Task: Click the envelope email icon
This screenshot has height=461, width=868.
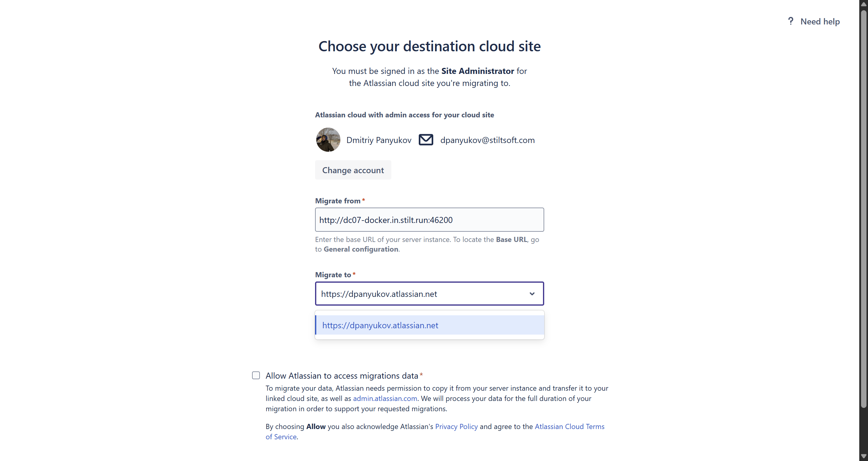Action: [426, 140]
